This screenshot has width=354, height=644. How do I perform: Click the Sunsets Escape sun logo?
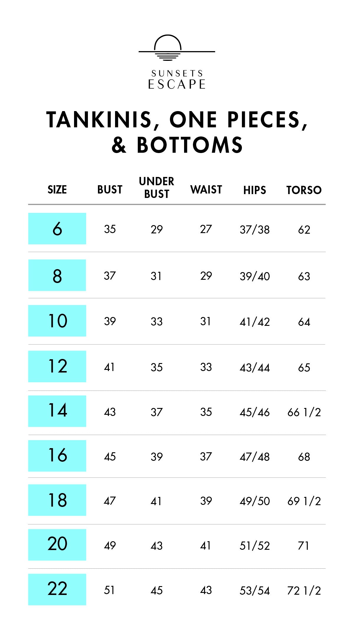(x=177, y=48)
